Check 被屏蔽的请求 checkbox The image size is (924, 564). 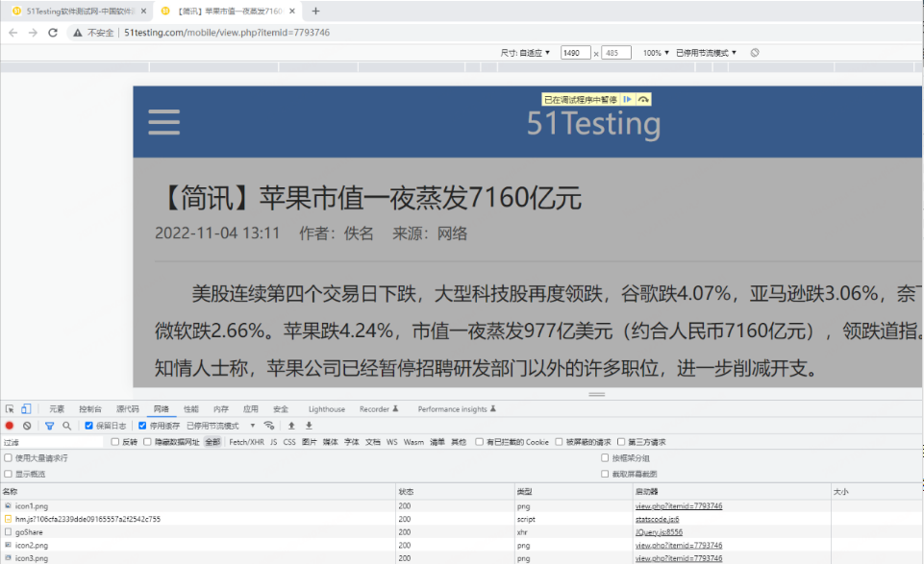[x=559, y=442]
